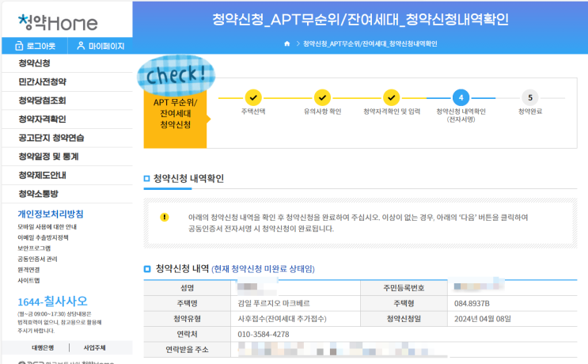Click the 주민등록번호 header cell

(404, 288)
